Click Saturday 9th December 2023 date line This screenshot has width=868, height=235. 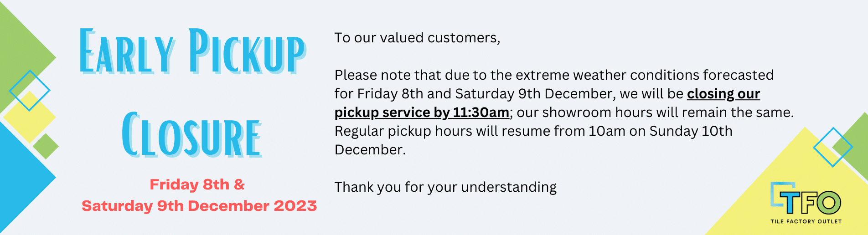(x=199, y=206)
